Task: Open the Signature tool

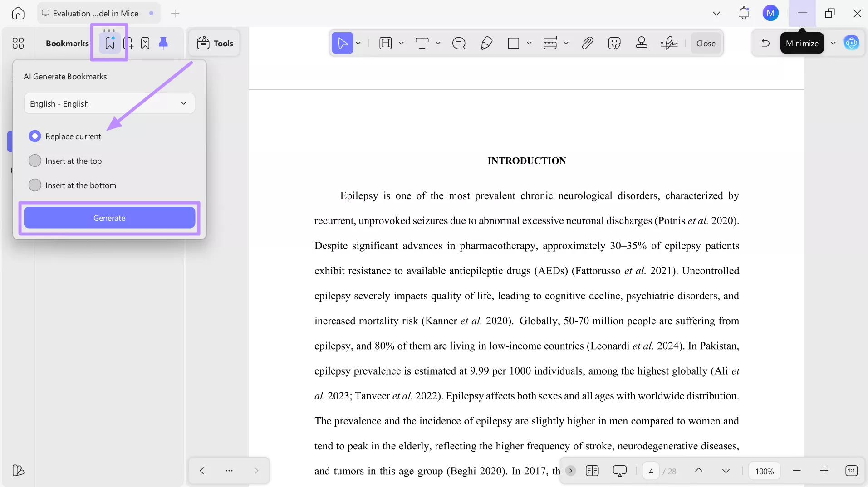Action: point(669,43)
